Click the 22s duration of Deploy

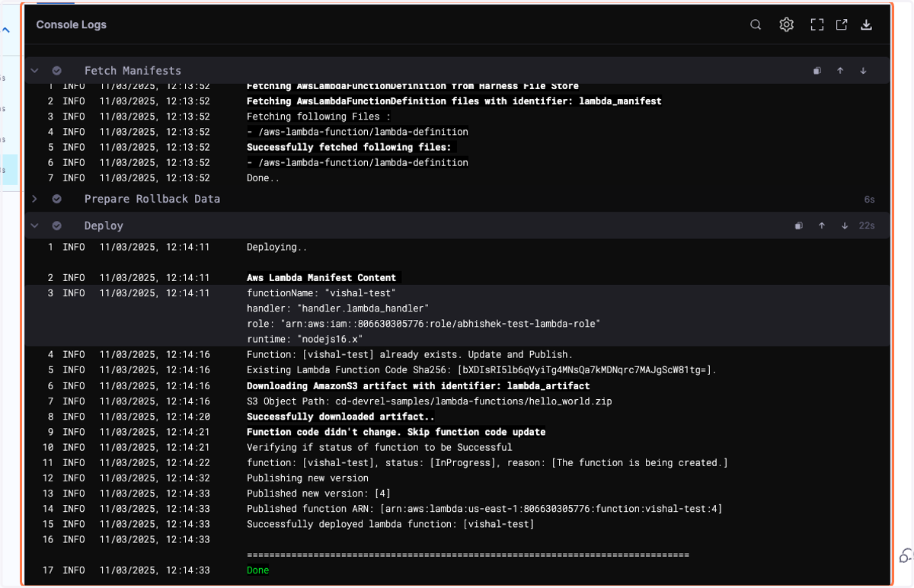click(x=867, y=226)
